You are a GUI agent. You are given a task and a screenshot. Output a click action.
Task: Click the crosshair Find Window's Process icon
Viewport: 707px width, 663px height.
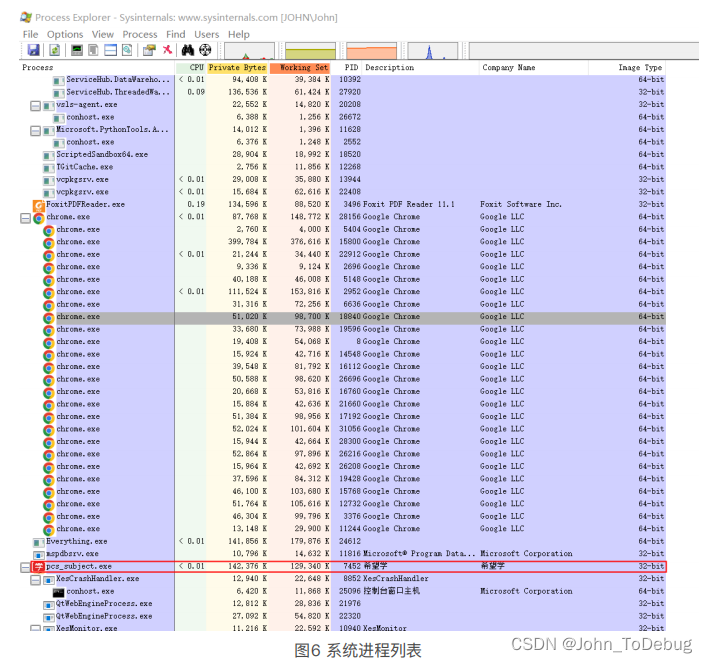205,50
